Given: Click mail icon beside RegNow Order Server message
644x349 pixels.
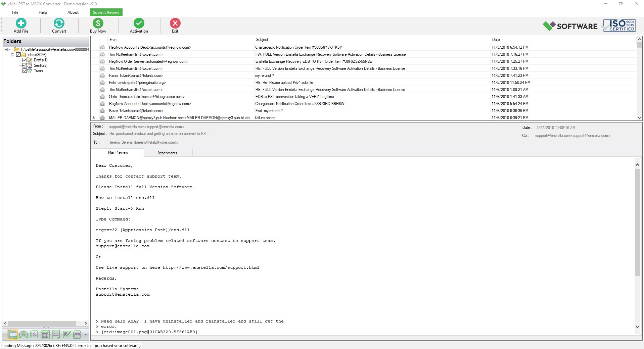Looking at the screenshot, I should pos(102,61).
